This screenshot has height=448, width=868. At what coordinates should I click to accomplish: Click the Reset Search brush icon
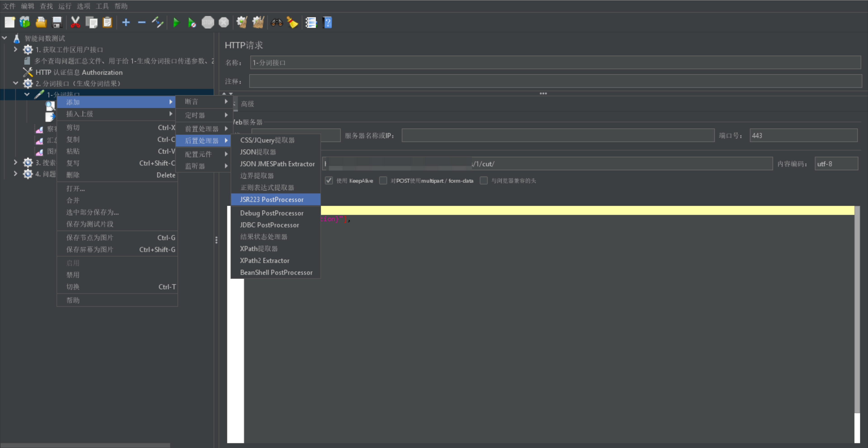[292, 23]
